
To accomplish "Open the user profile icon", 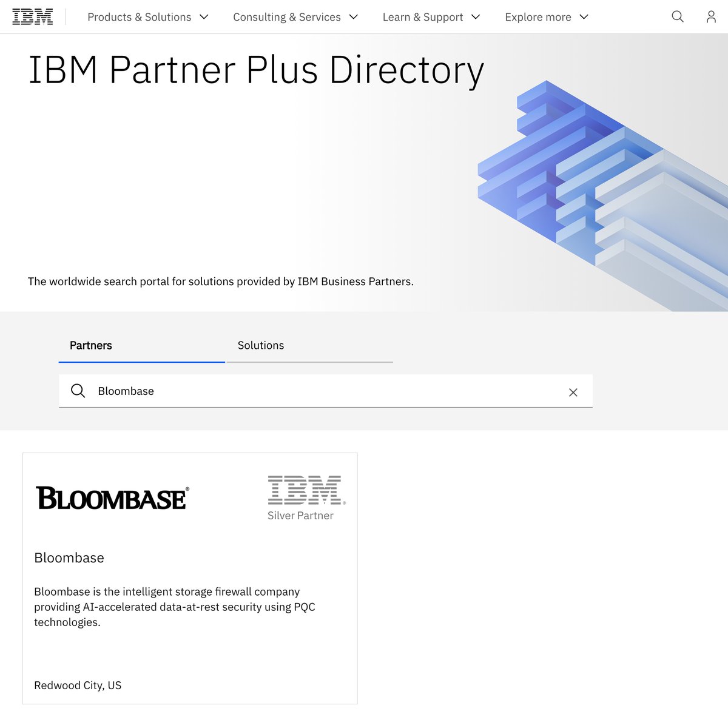I will [x=711, y=17].
